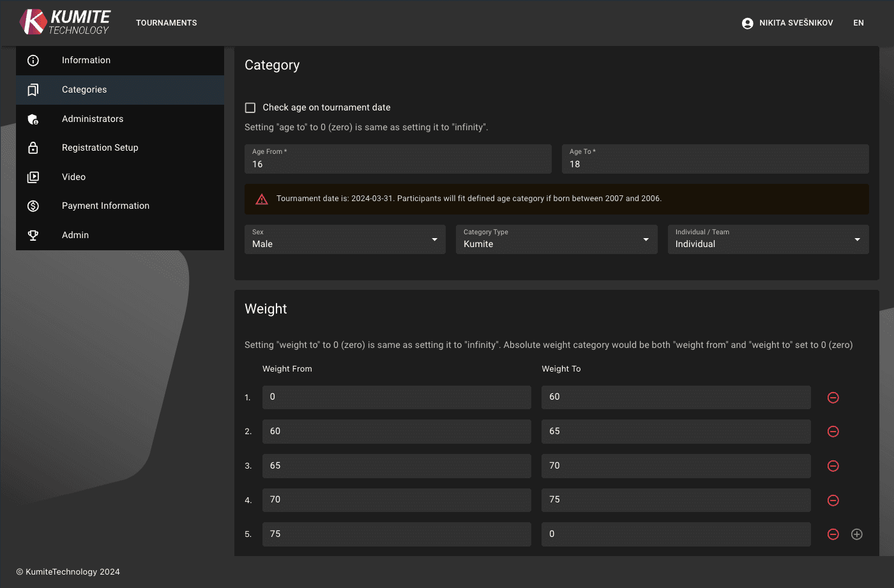Open the TOURNAMENTS menu item
The height and width of the screenshot is (588, 894).
point(166,22)
